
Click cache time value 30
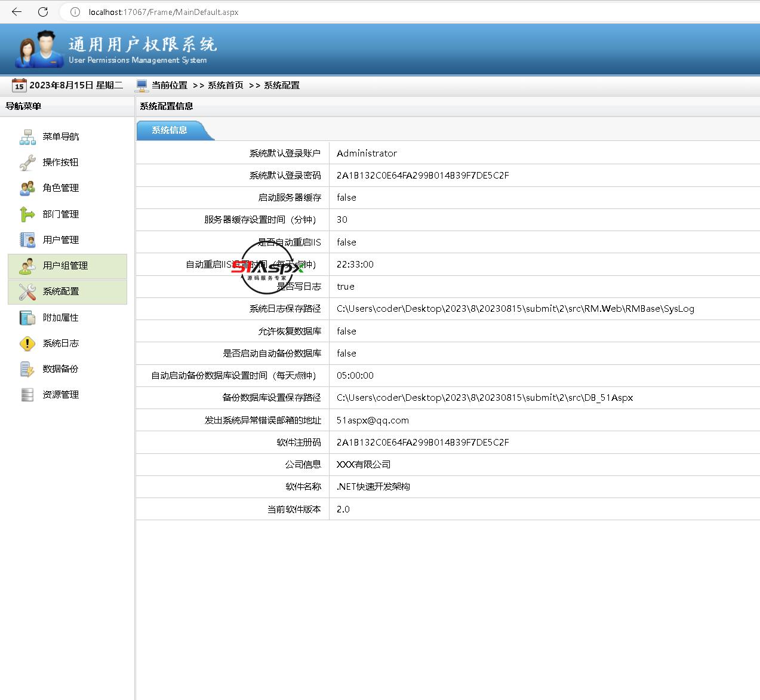(342, 220)
